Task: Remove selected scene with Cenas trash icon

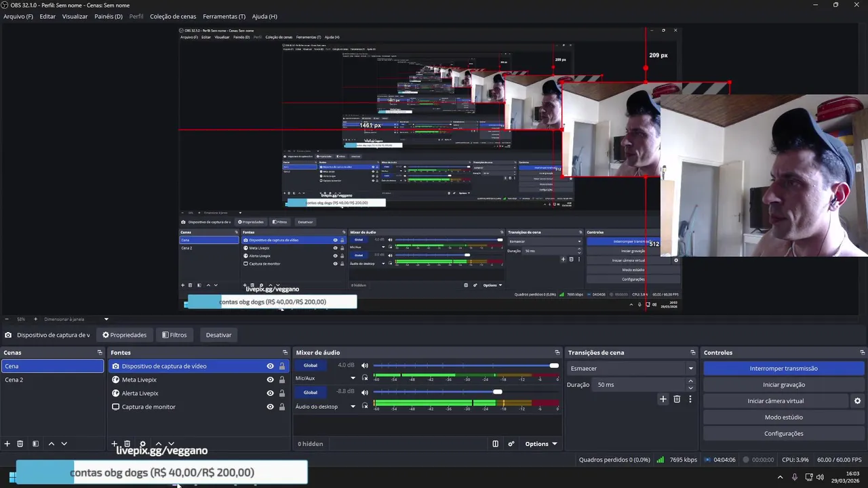Action: 20,444
